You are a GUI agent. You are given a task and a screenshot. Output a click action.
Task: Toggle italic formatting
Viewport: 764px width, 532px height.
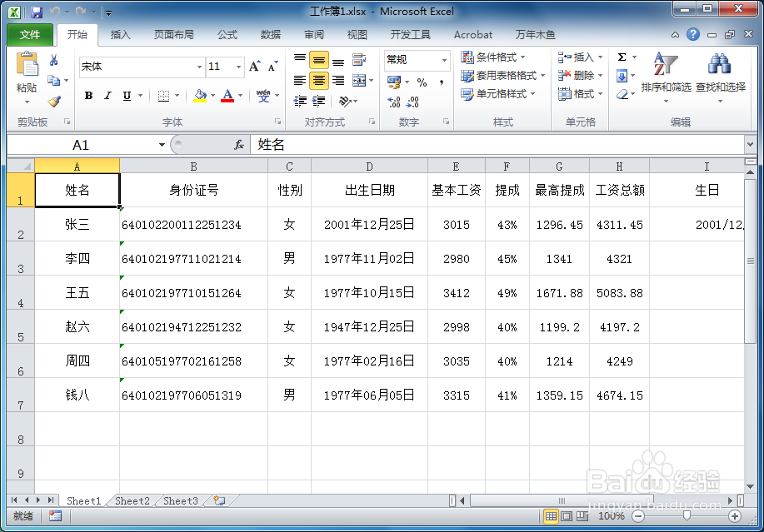[x=107, y=96]
